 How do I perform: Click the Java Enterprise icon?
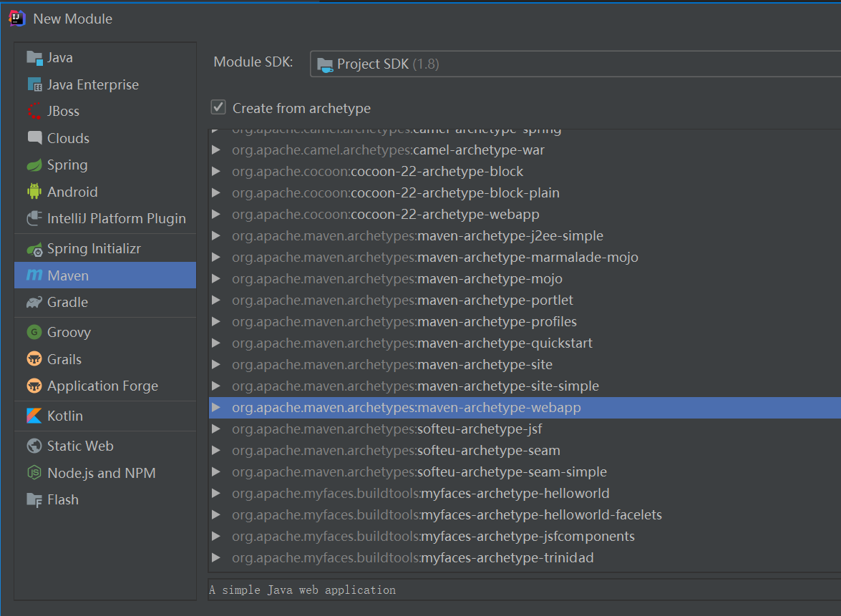[x=34, y=84]
